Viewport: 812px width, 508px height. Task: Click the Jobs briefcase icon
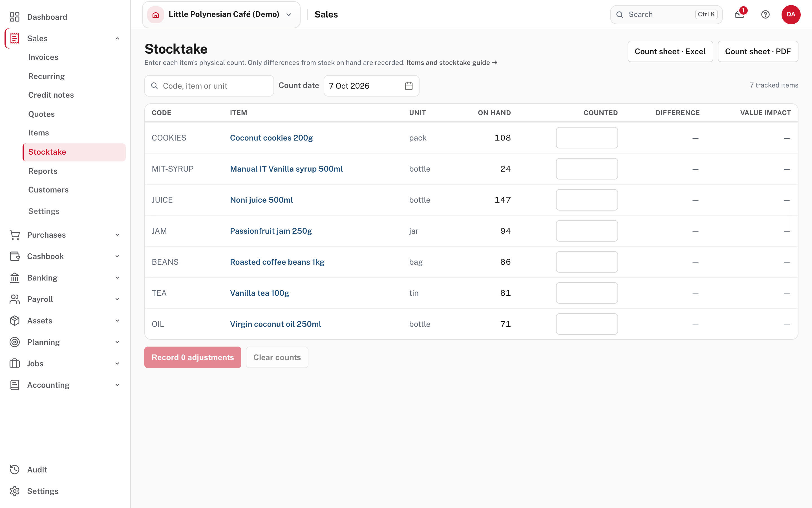click(14, 364)
